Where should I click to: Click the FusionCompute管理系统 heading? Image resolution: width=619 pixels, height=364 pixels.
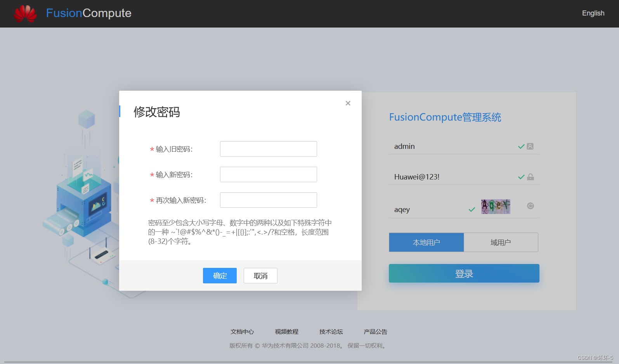[445, 117]
